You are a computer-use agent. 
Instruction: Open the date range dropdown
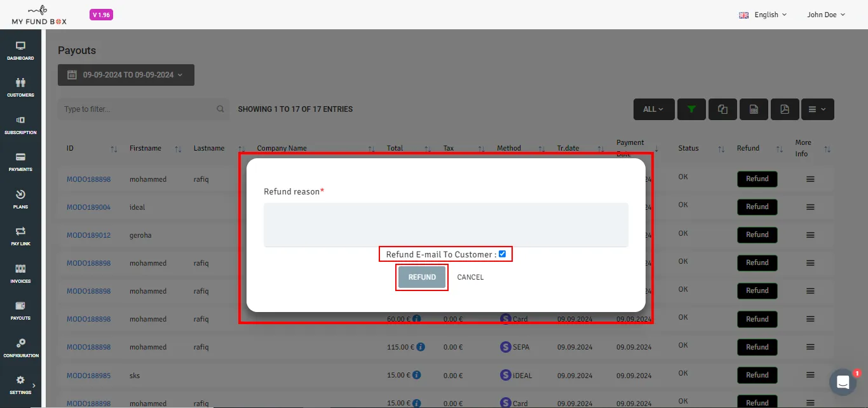pos(126,75)
